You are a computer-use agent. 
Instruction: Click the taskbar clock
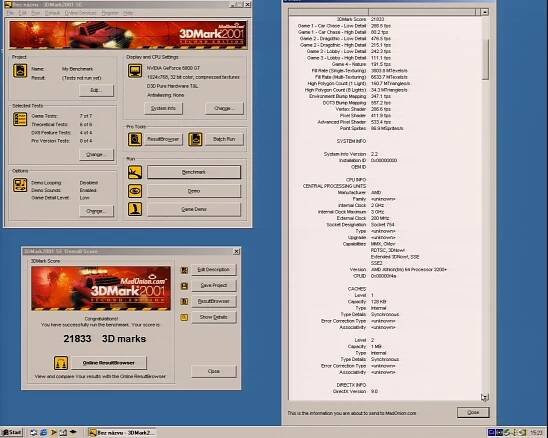(x=536, y=433)
